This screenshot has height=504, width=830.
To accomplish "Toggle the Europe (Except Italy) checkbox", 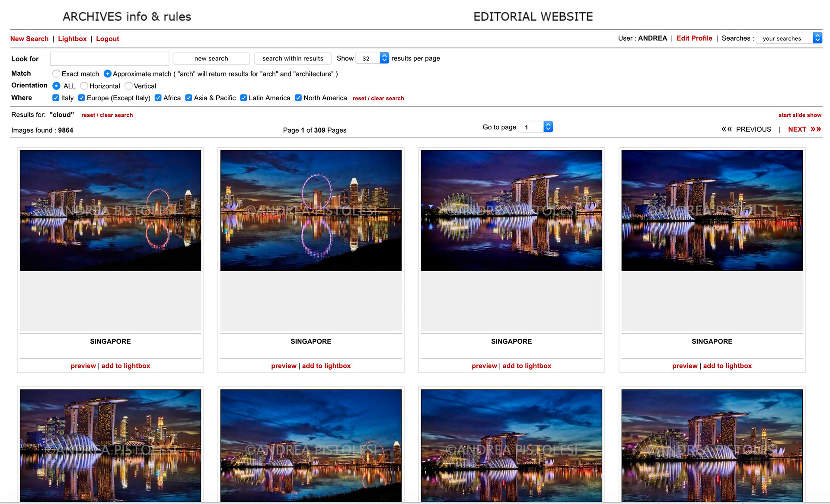I will (x=81, y=98).
